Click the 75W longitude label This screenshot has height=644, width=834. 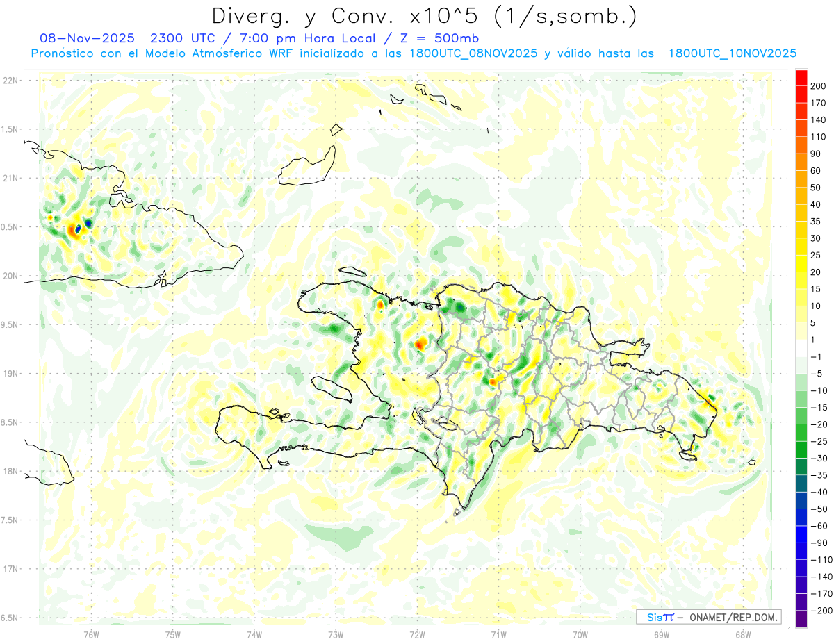(172, 634)
